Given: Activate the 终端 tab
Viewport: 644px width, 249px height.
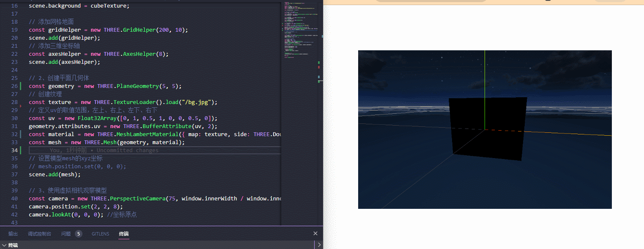Looking at the screenshot, I should coord(124,234).
